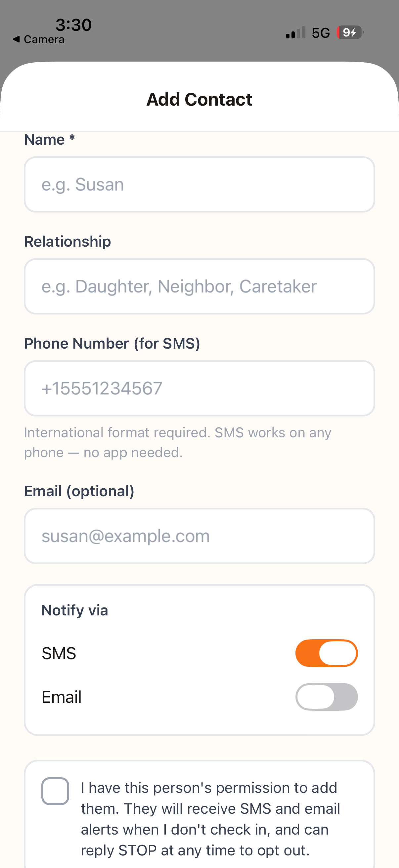Tap the 5G network indicator
The image size is (399, 868).
[321, 33]
